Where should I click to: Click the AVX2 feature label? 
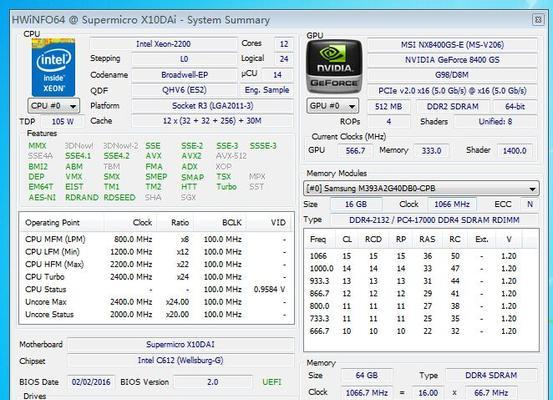pos(191,156)
